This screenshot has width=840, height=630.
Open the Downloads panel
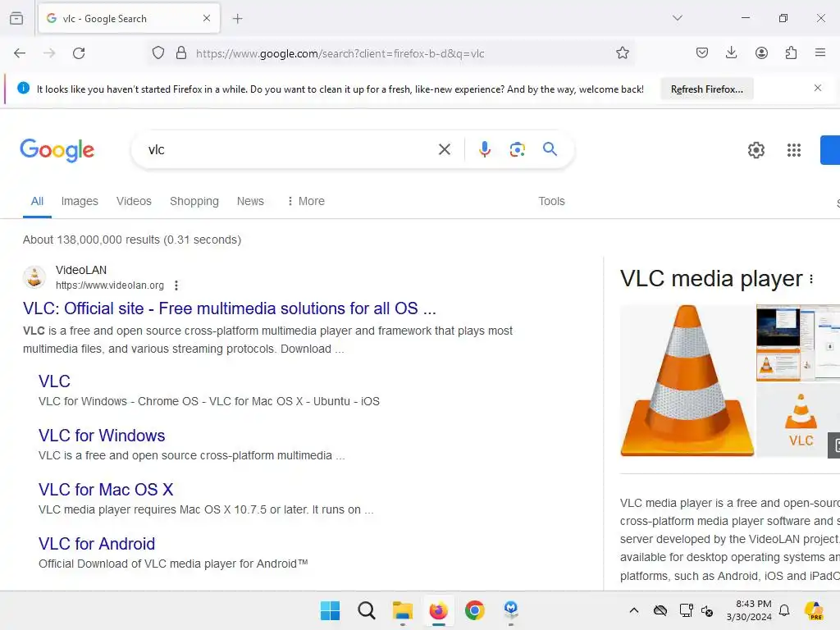731,52
